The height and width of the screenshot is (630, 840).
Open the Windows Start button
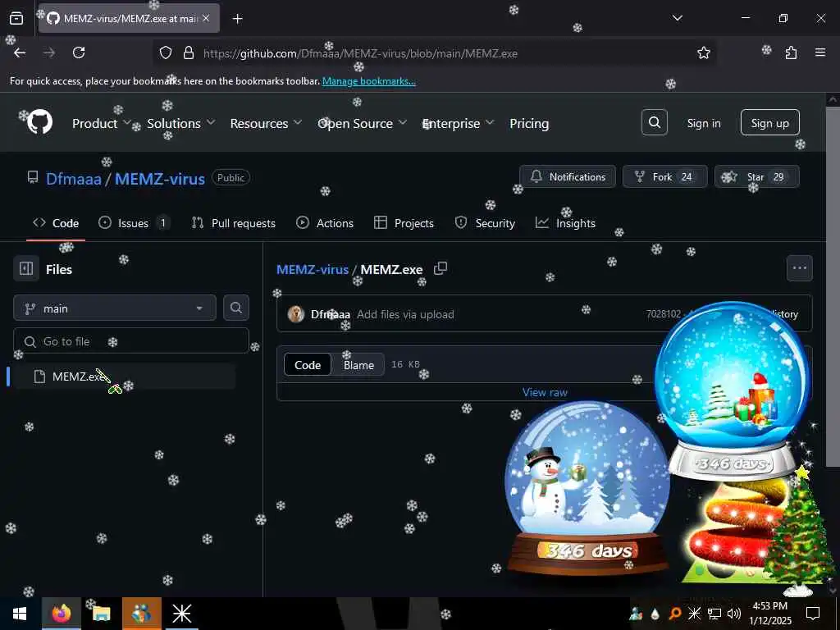coord(20,614)
